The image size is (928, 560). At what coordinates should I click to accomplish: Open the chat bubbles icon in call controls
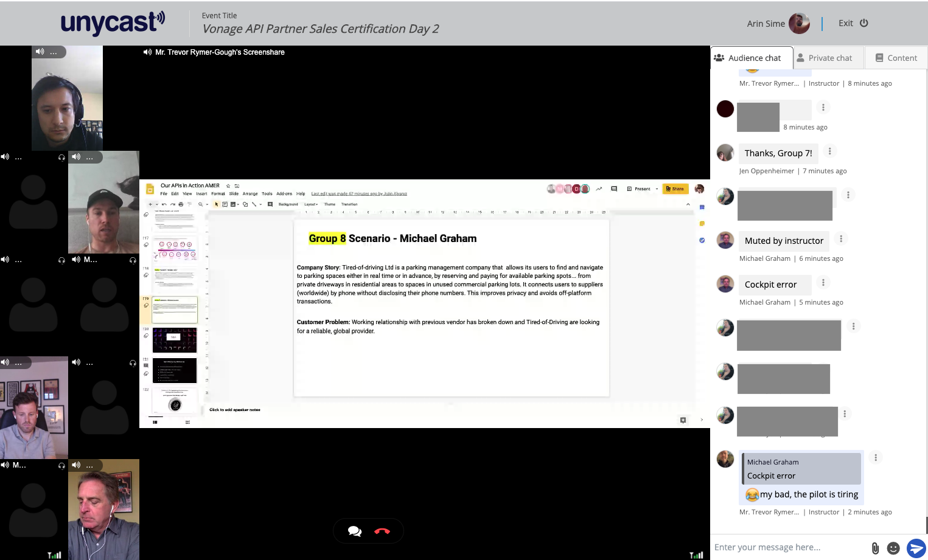tap(355, 531)
